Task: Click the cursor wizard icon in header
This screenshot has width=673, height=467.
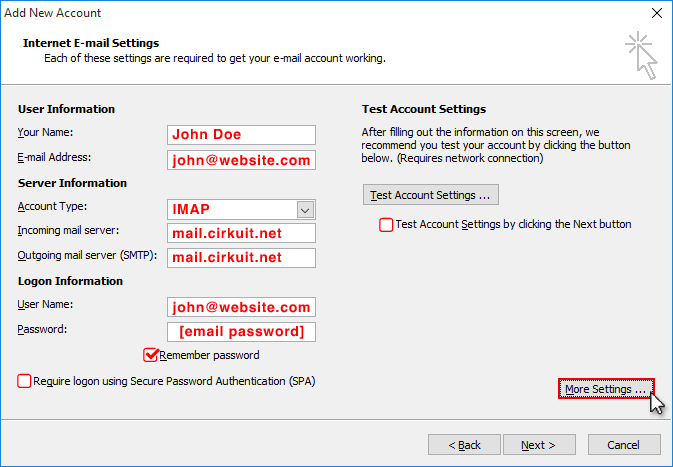Action: click(x=641, y=55)
